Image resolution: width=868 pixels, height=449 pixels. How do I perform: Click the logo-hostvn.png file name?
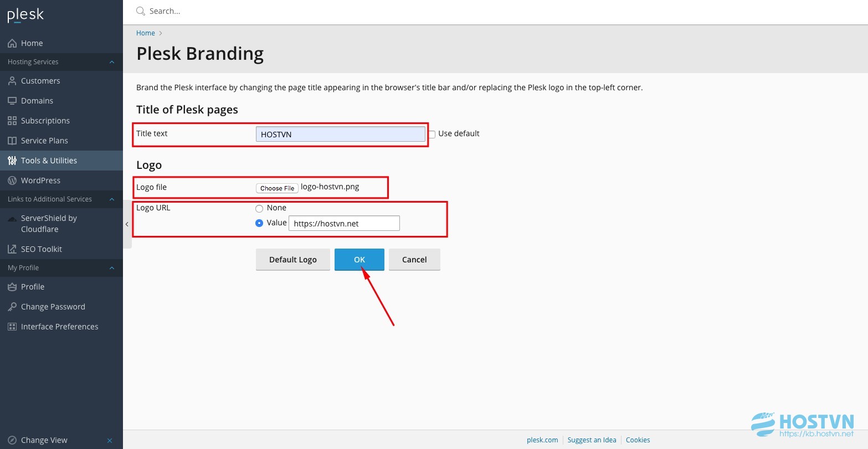pos(330,187)
